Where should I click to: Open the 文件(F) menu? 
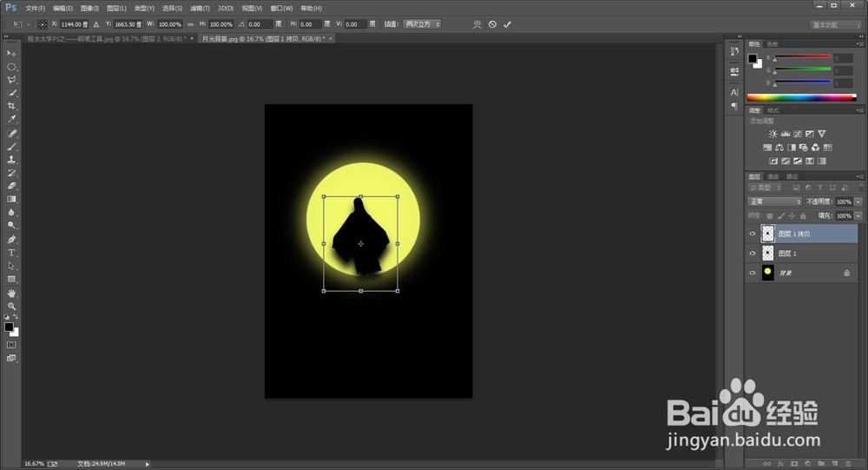(35, 9)
